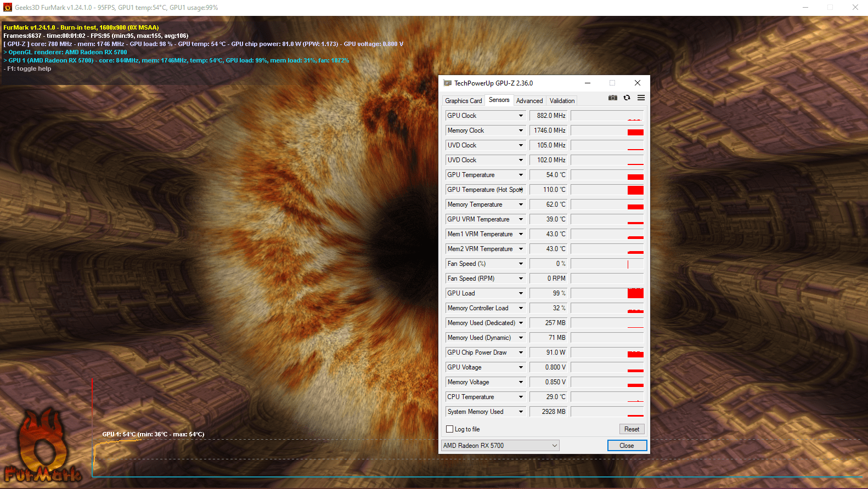
Task: Switch to the Graphics Card tab
Action: [464, 101]
